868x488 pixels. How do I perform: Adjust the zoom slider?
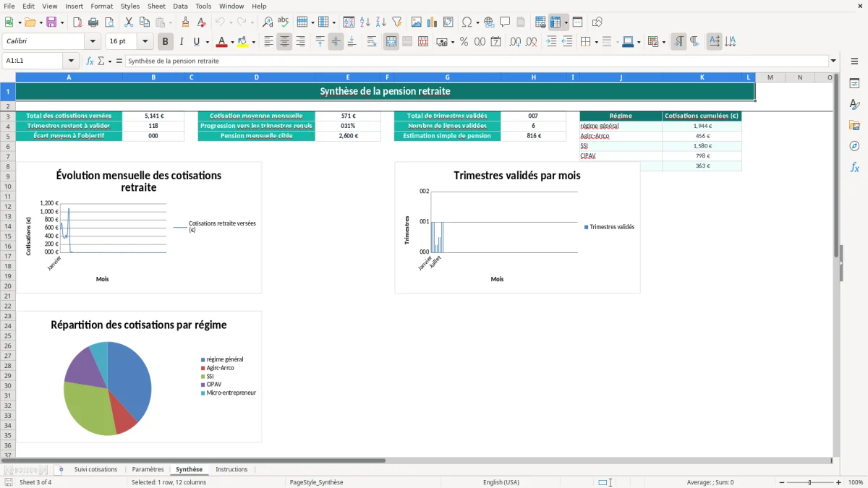click(x=809, y=482)
